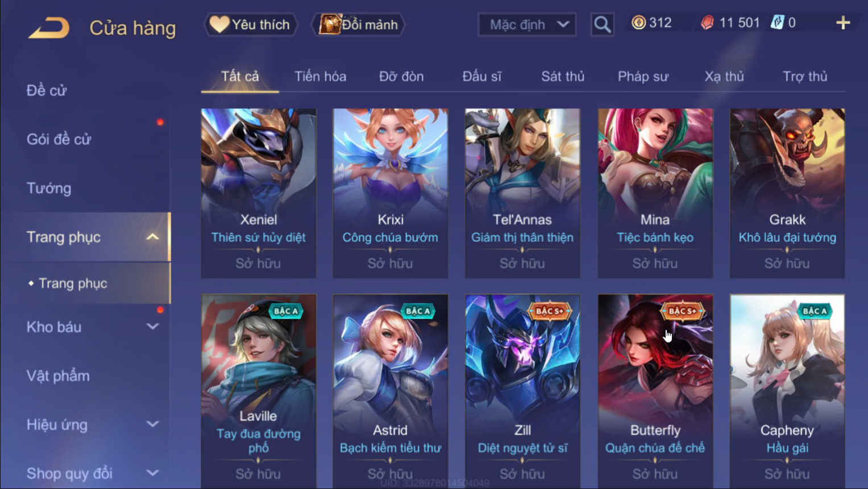Open the search magnifier icon

tap(602, 24)
